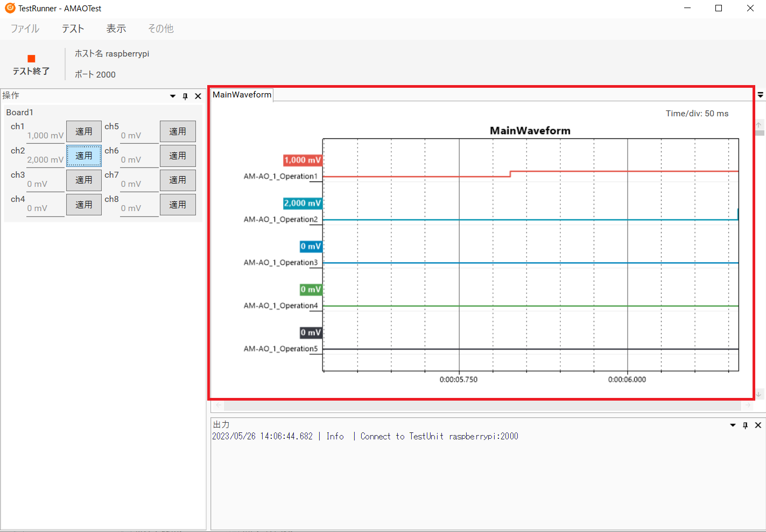The width and height of the screenshot is (766, 532).
Task: Focus the ch8 mV input field
Action: click(x=139, y=208)
